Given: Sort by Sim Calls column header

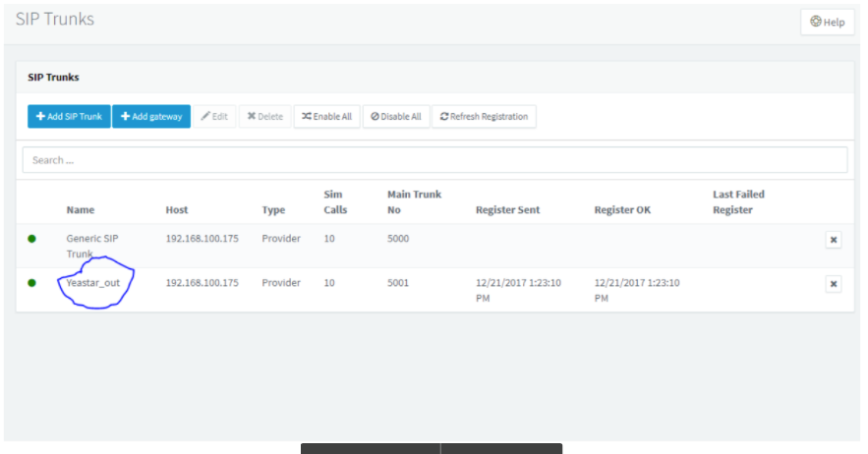Looking at the screenshot, I should pyautogui.click(x=335, y=202).
